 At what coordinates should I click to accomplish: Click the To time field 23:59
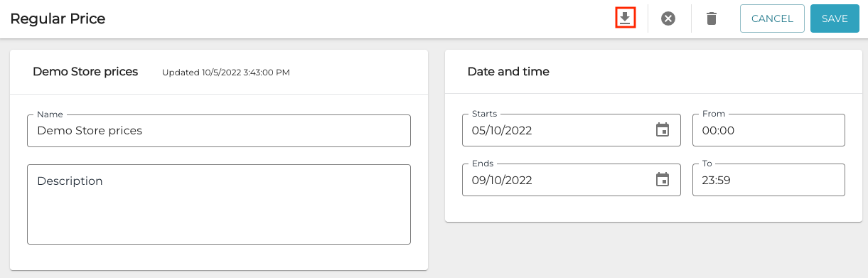768,180
